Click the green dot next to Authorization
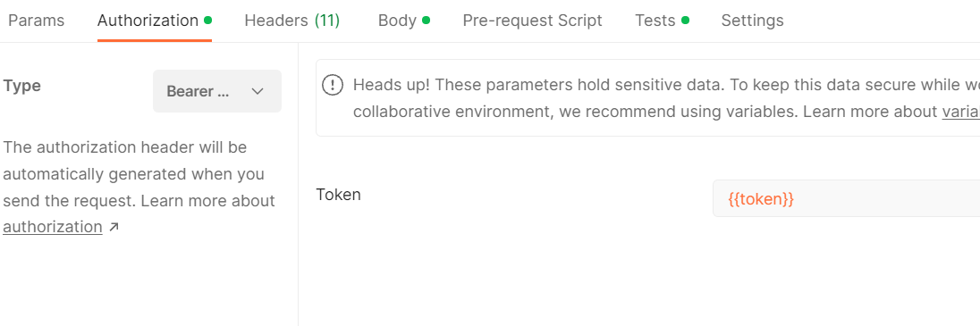 (x=207, y=20)
